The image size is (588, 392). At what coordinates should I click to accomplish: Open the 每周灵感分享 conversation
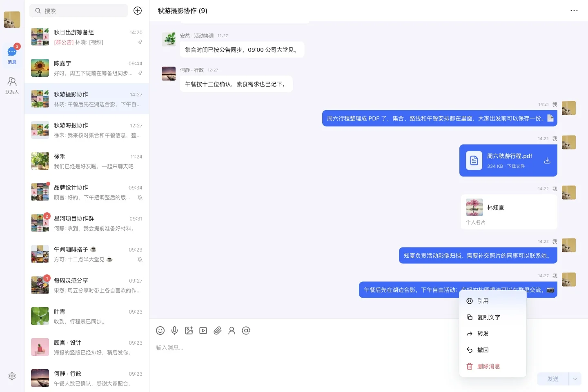point(87,285)
